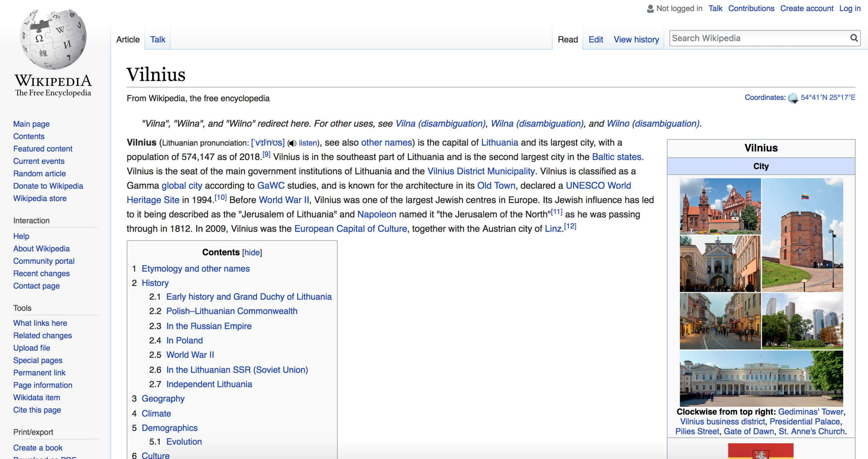Open Vilna (disambiguation) link
Image resolution: width=868 pixels, height=459 pixels.
(440, 124)
